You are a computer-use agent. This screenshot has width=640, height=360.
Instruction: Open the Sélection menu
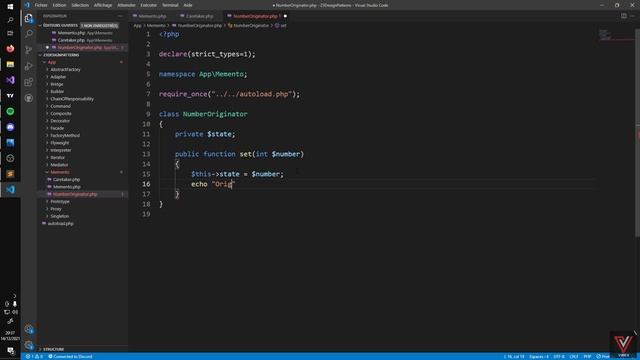[80, 5]
